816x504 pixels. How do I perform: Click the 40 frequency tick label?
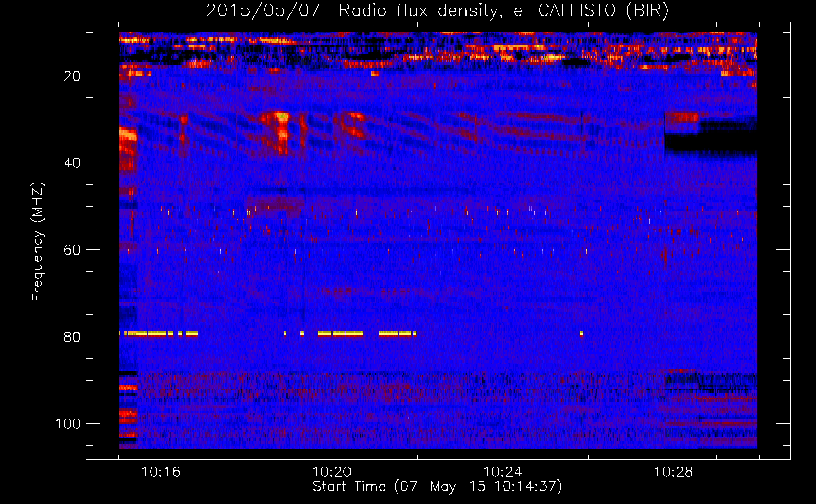pyautogui.click(x=72, y=163)
